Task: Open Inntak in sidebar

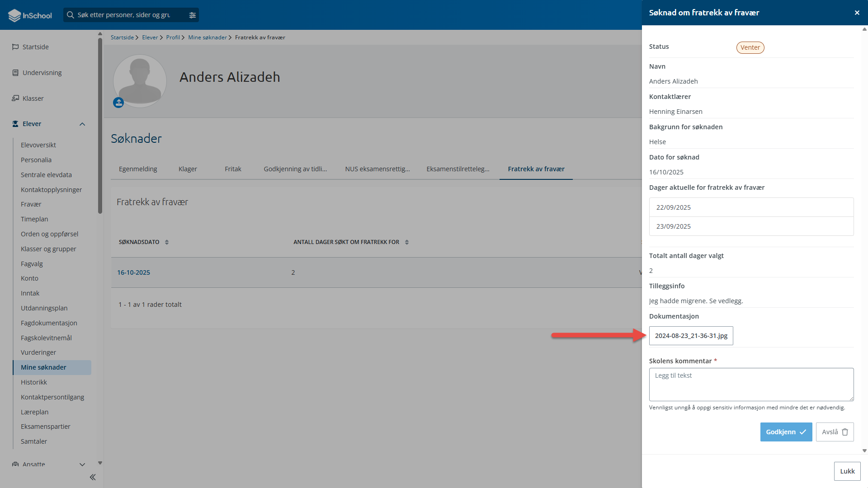Action: click(30, 293)
